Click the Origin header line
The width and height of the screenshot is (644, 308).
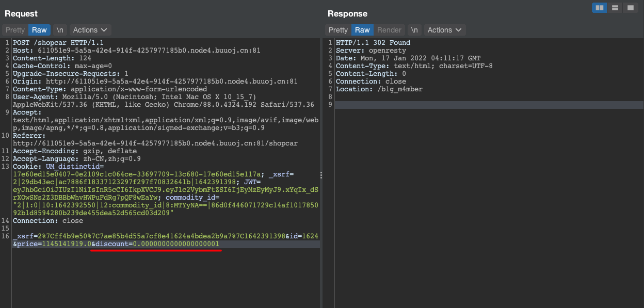155,82
